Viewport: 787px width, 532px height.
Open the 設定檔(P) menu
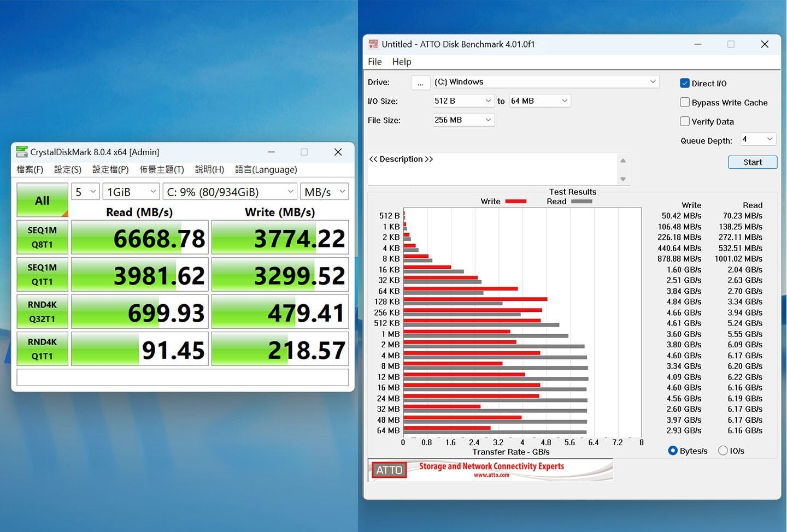(x=110, y=169)
